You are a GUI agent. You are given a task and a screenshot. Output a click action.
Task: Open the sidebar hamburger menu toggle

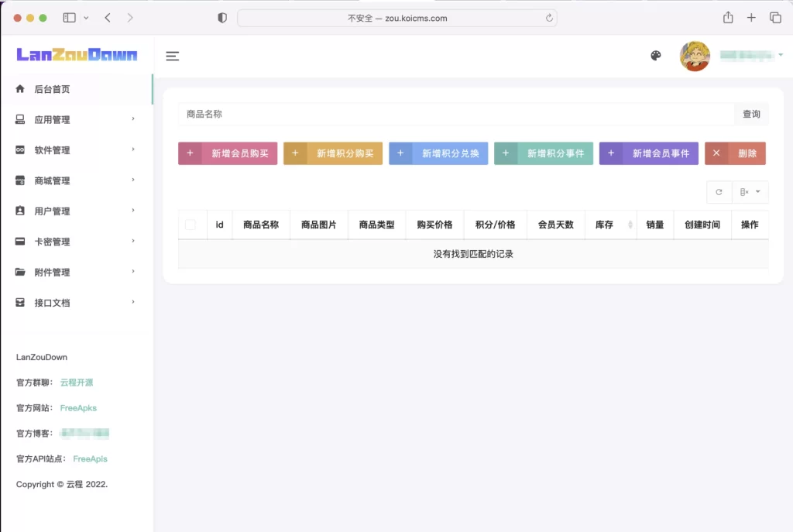tap(172, 56)
